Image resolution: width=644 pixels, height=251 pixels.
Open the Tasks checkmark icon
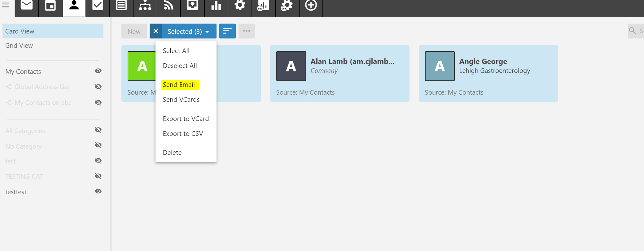click(x=98, y=5)
